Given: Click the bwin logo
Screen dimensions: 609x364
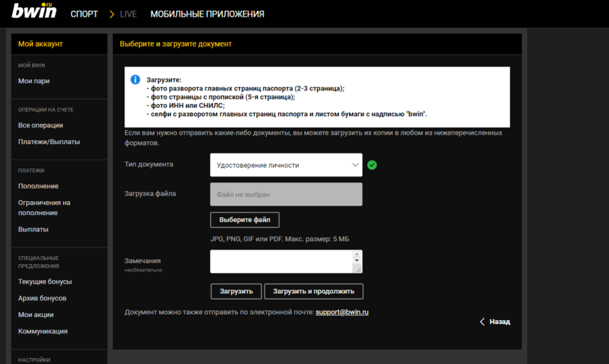Looking at the screenshot, I should (x=34, y=12).
